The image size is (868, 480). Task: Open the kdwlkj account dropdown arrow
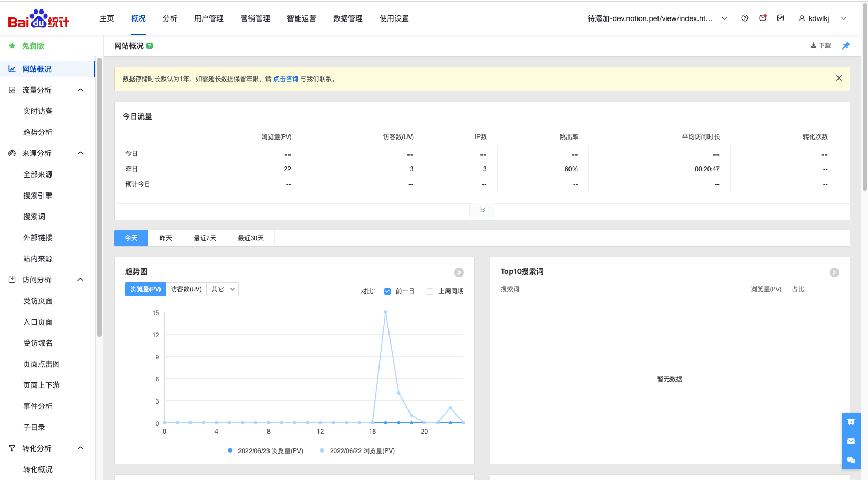coord(844,18)
